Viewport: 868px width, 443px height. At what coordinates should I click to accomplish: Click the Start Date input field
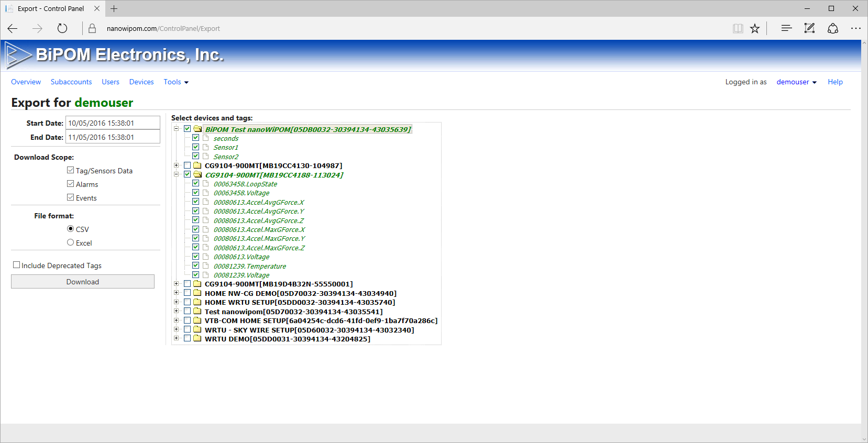113,123
